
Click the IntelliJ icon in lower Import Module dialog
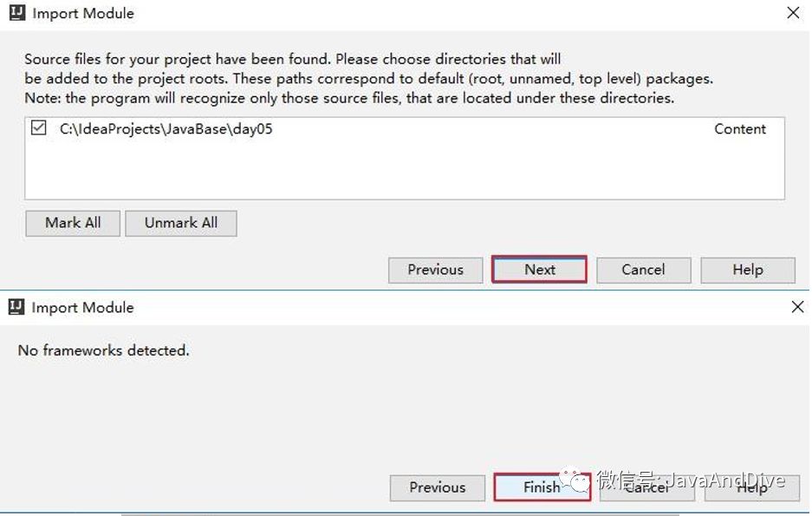point(16,307)
